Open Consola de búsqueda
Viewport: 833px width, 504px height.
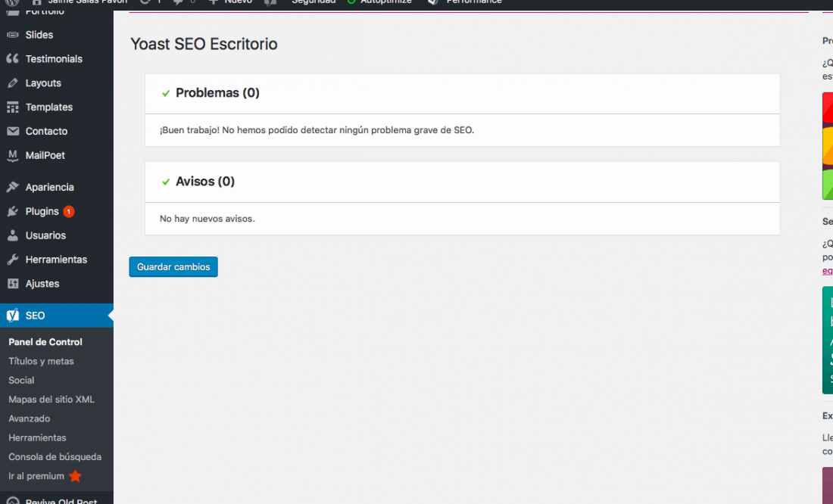point(55,457)
